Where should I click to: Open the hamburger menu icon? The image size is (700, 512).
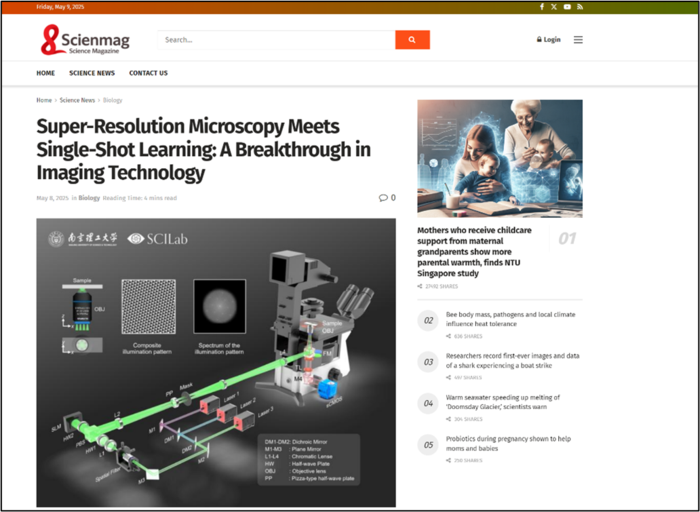pyautogui.click(x=578, y=40)
